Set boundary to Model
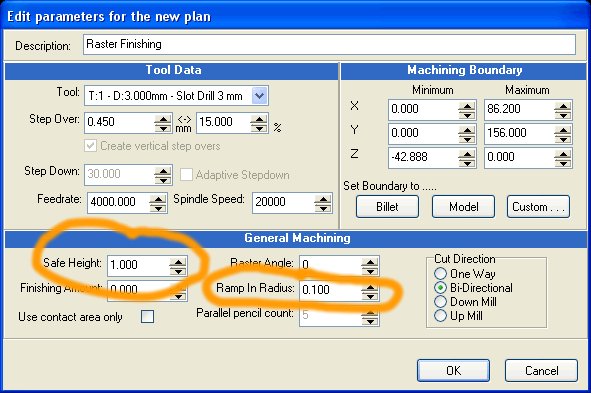This screenshot has width=591, height=393. click(x=464, y=206)
